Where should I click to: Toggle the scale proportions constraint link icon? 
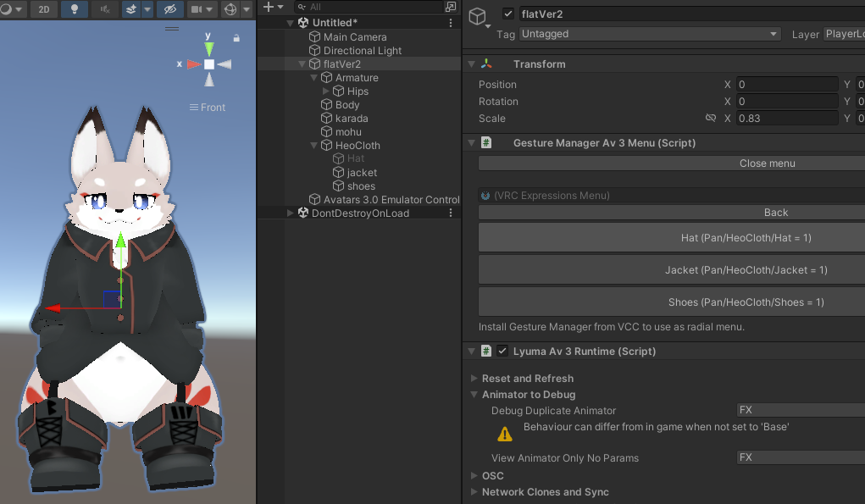(x=711, y=118)
